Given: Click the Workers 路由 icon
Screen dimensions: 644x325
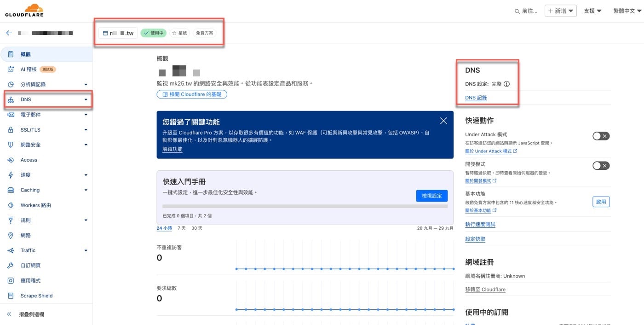Looking at the screenshot, I should click(11, 205).
